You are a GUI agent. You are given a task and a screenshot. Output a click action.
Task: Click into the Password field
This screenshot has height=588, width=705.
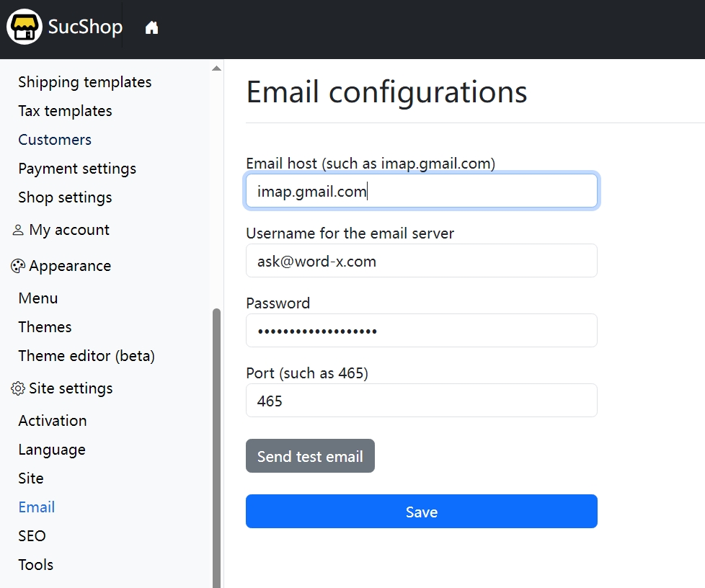tap(421, 331)
